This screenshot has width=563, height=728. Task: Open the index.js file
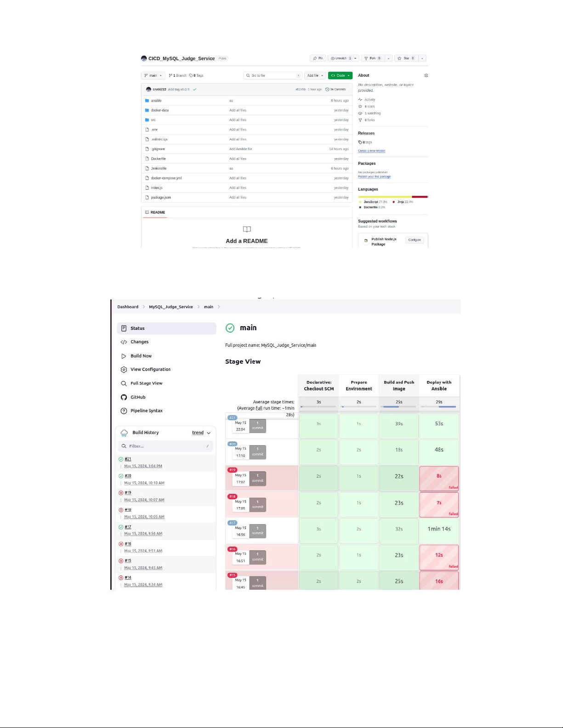coord(156,187)
